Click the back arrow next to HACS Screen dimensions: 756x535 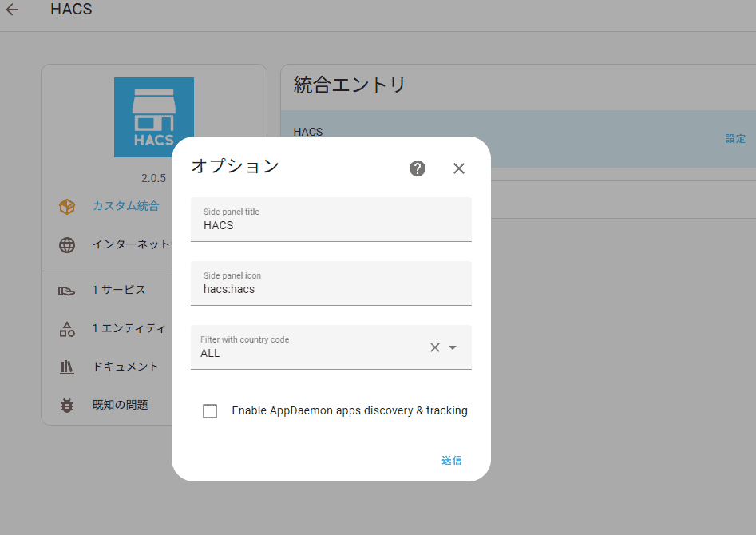12,9
